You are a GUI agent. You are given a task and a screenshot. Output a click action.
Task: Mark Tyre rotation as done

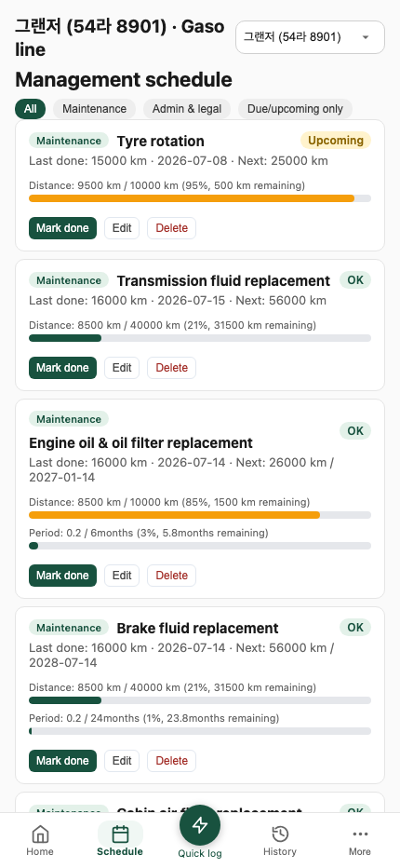62,228
